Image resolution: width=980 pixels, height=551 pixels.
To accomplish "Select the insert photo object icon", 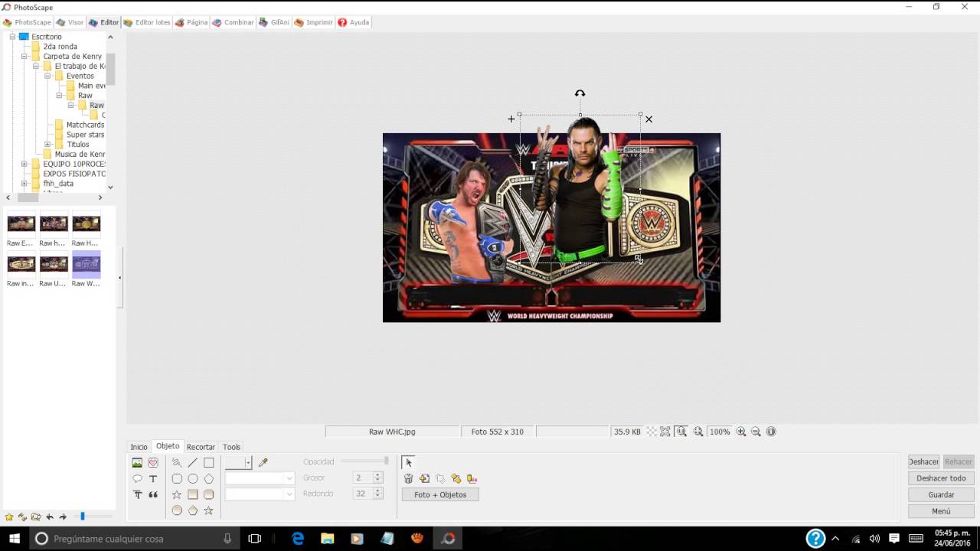I will pos(137,463).
